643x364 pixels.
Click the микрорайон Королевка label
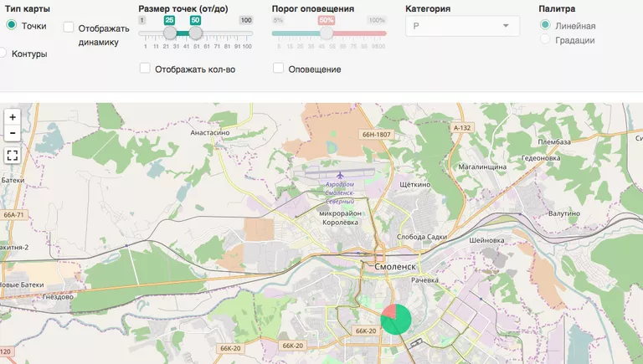point(341,218)
